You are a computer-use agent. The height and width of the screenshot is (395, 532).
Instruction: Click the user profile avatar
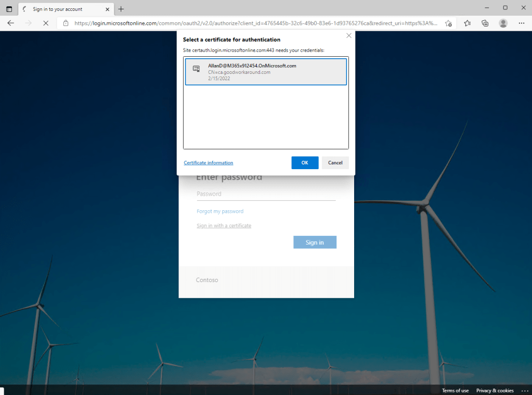pos(503,23)
